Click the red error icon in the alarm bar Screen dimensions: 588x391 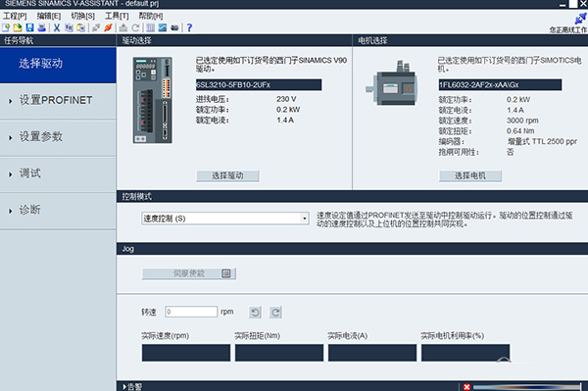click(466, 387)
